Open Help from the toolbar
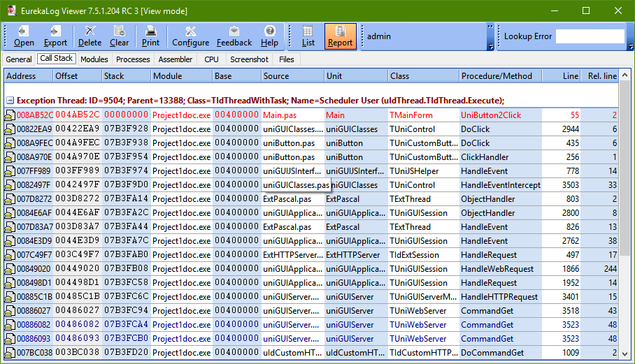The image size is (635, 364). click(269, 36)
